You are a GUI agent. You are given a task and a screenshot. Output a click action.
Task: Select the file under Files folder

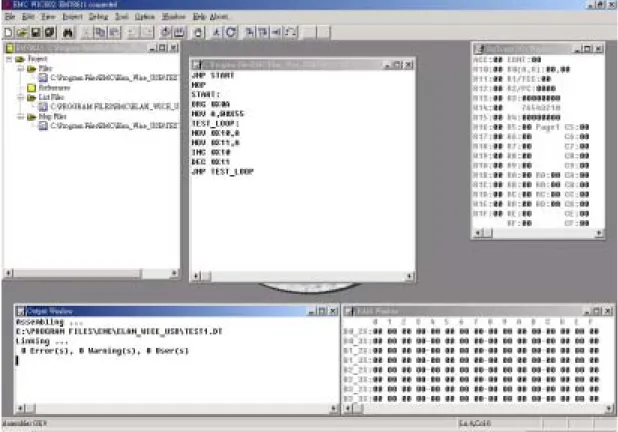click(x=114, y=78)
